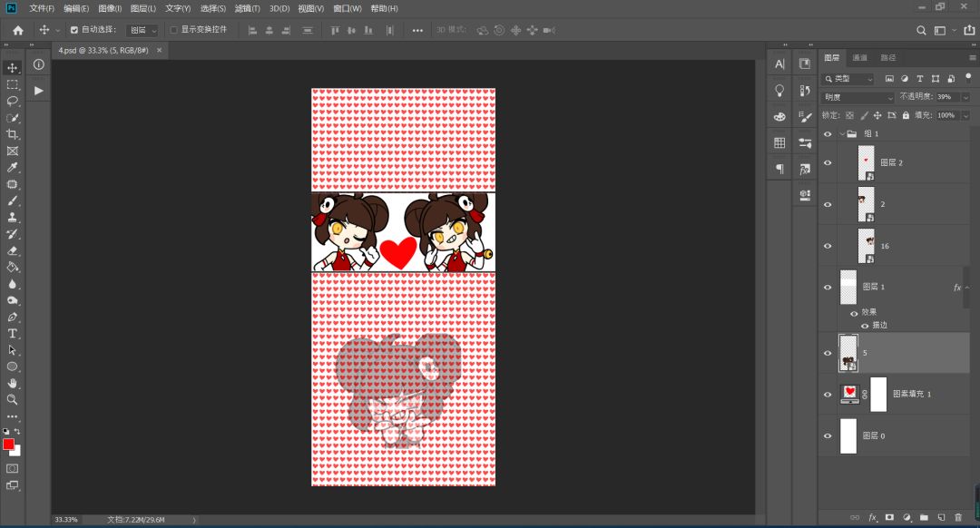Select the Paint Bucket tool
The image size is (980, 528).
pyautogui.click(x=12, y=268)
